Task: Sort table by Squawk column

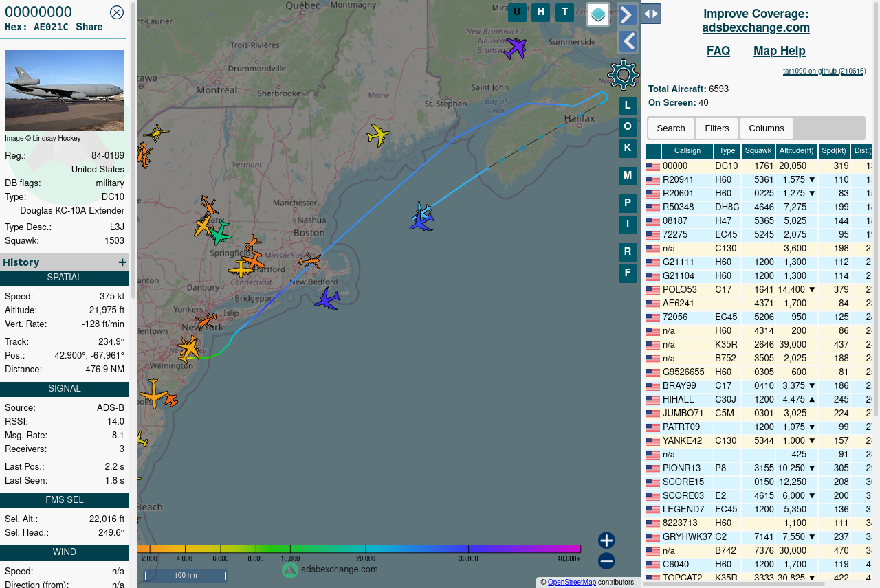Action: click(x=758, y=151)
